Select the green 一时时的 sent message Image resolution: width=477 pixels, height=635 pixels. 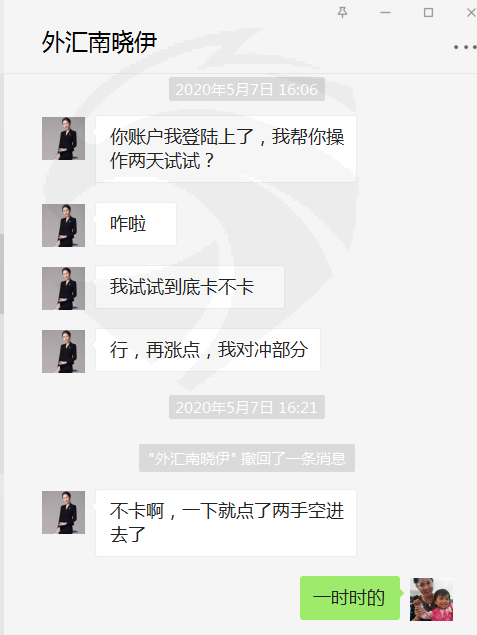(x=350, y=598)
